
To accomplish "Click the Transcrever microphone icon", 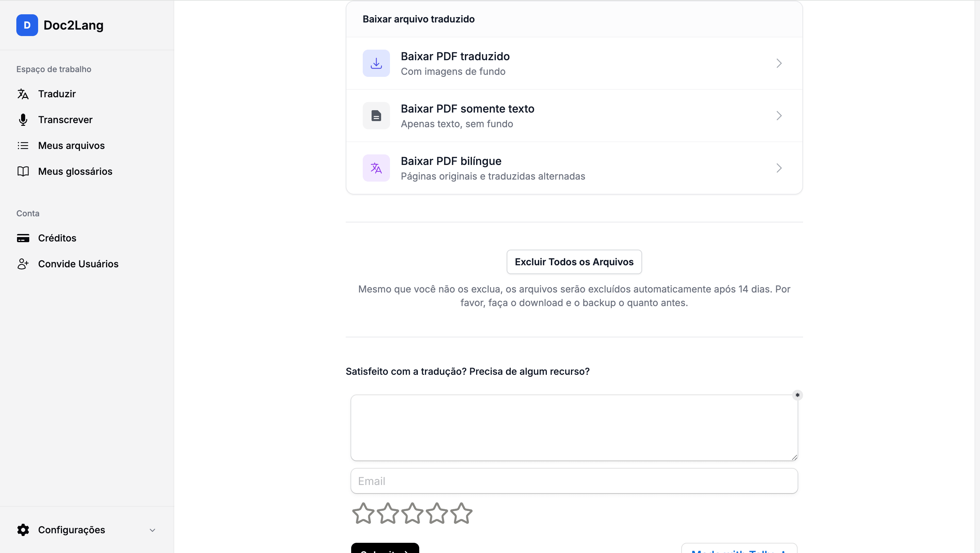I will pos(23,120).
